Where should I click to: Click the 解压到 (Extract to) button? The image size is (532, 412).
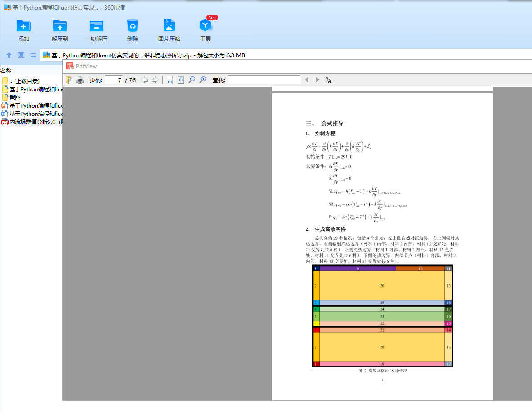(60, 30)
